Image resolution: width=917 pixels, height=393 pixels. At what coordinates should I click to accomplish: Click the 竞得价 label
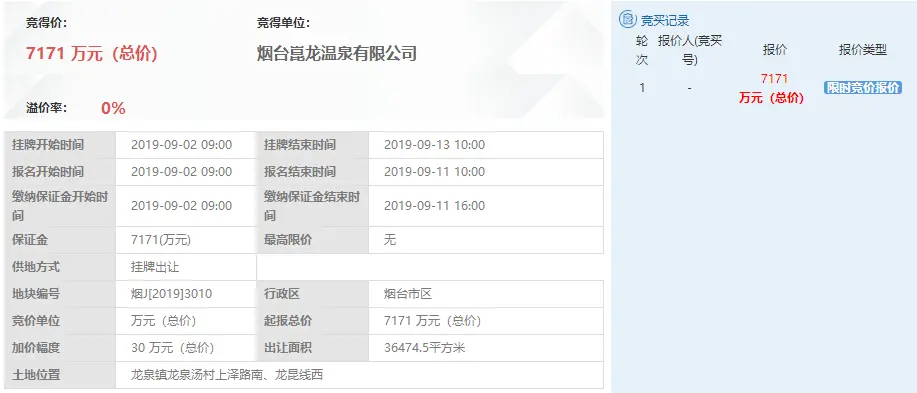pos(47,23)
